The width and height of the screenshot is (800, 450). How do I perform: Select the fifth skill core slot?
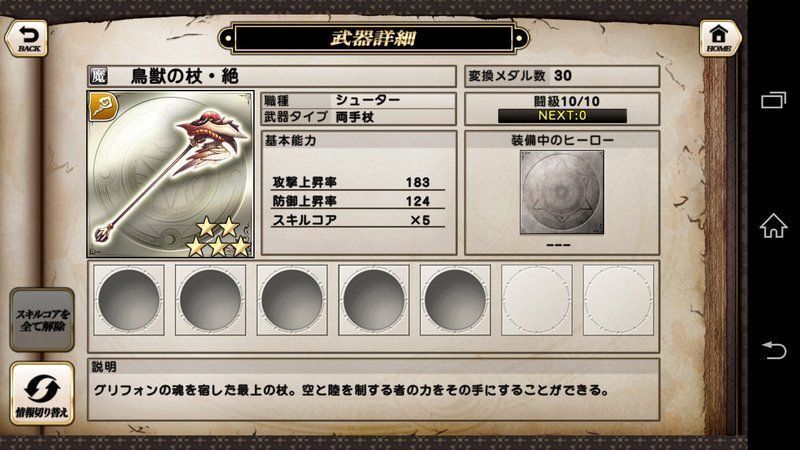coord(455,299)
